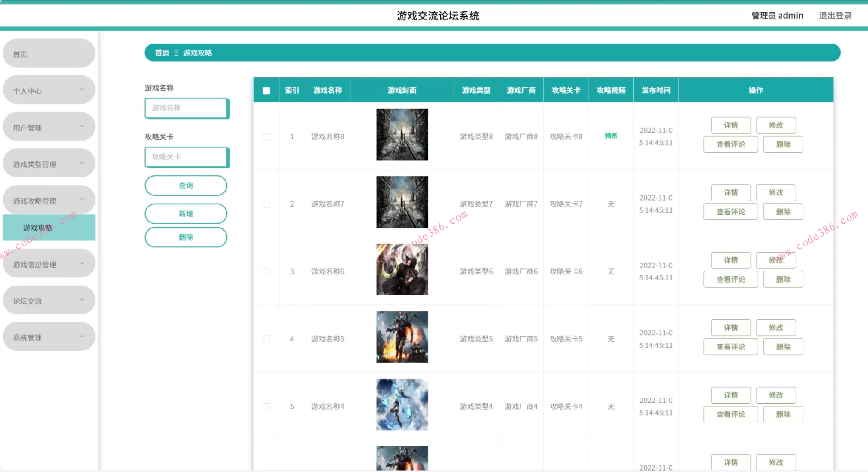Select the 游戏攻略 submenu item
The width and height of the screenshot is (868, 472).
click(49, 227)
